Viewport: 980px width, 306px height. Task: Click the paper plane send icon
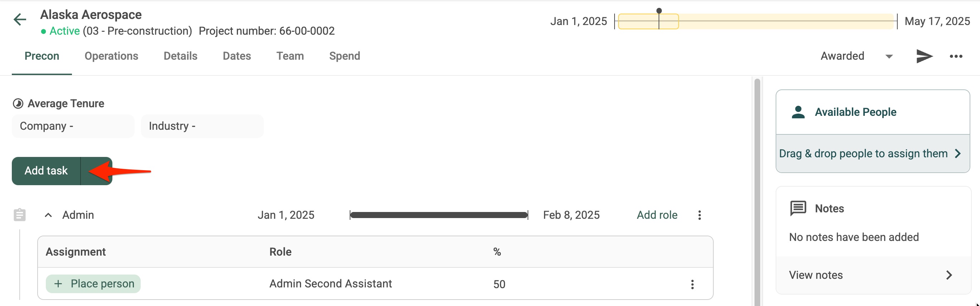[924, 56]
